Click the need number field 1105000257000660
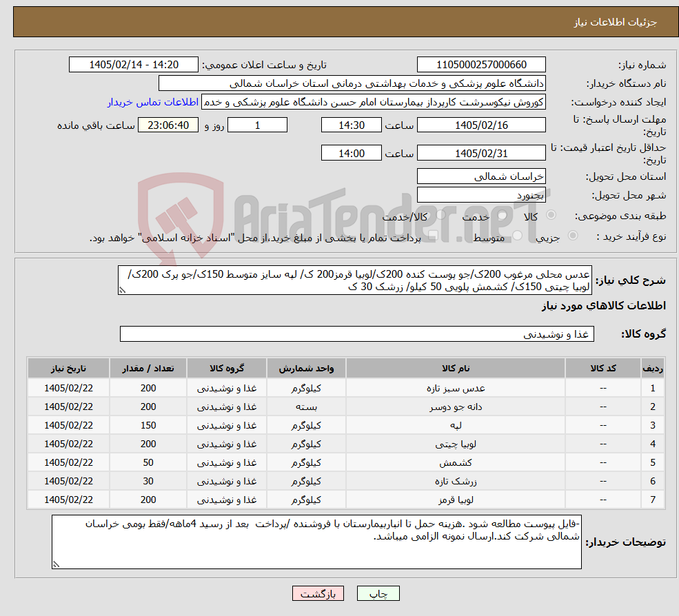The height and width of the screenshot is (616, 679). tap(481, 65)
